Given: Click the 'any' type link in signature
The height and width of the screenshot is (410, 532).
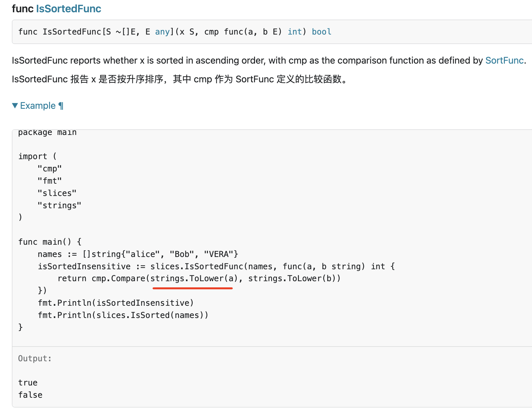Looking at the screenshot, I should click(162, 32).
